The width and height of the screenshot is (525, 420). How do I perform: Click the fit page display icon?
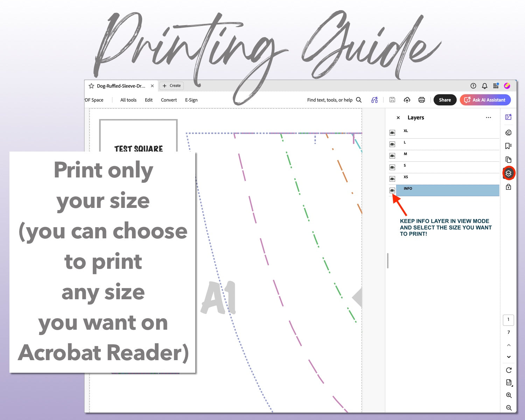(509, 383)
